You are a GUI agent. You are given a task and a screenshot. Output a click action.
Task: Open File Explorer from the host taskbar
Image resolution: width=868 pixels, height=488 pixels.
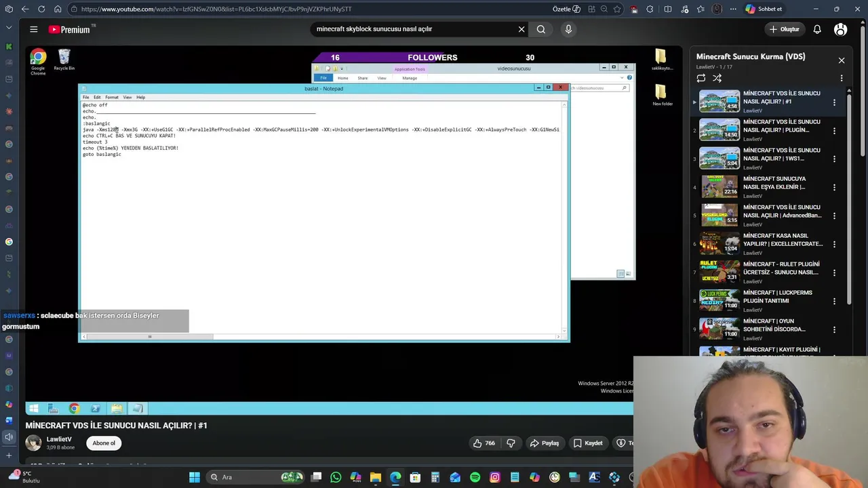375,477
